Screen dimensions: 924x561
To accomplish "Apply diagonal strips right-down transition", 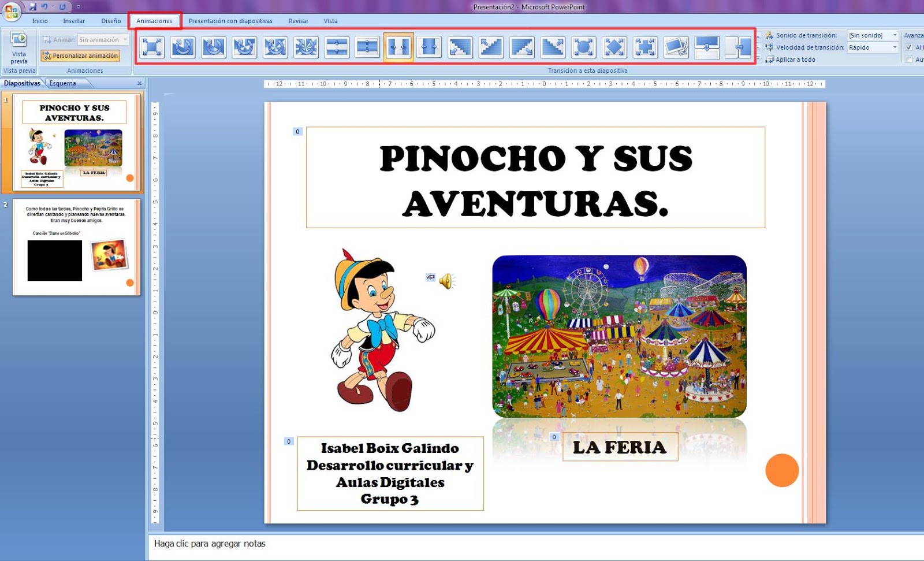I will pyautogui.click(x=522, y=47).
